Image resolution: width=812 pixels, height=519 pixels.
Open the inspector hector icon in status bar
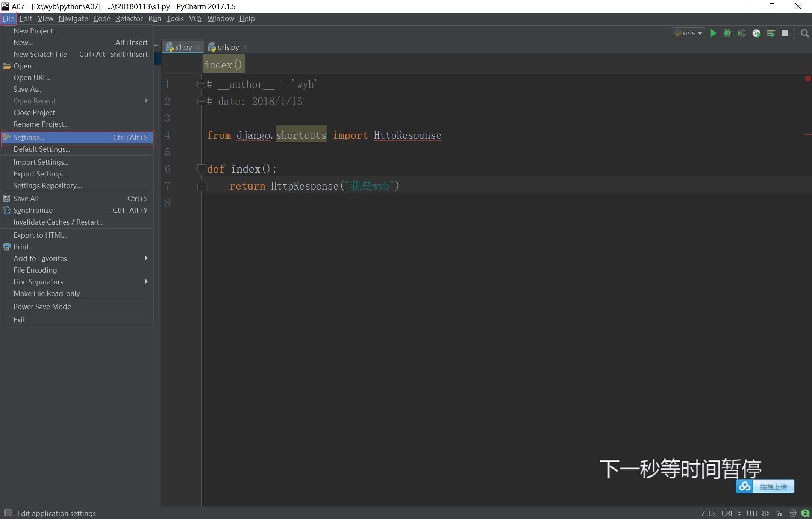click(x=793, y=513)
